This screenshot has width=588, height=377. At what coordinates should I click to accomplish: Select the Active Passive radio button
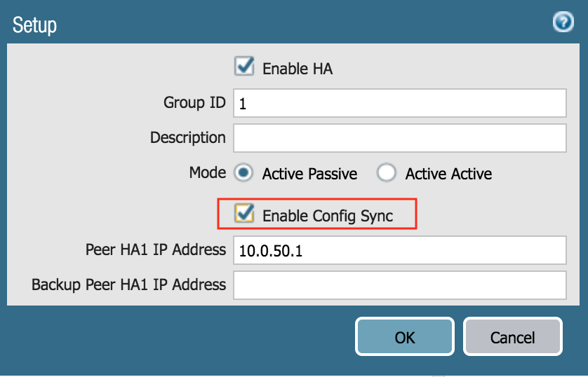point(244,173)
